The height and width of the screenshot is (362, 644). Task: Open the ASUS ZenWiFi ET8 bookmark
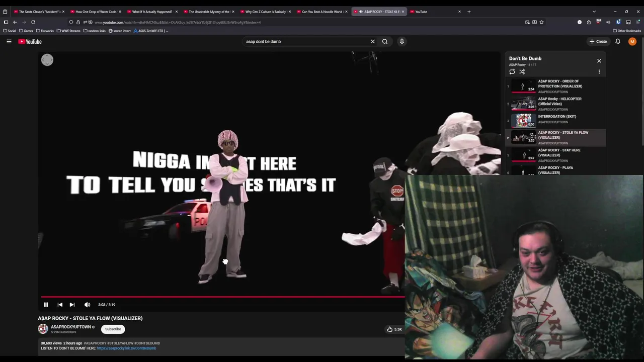click(151, 31)
